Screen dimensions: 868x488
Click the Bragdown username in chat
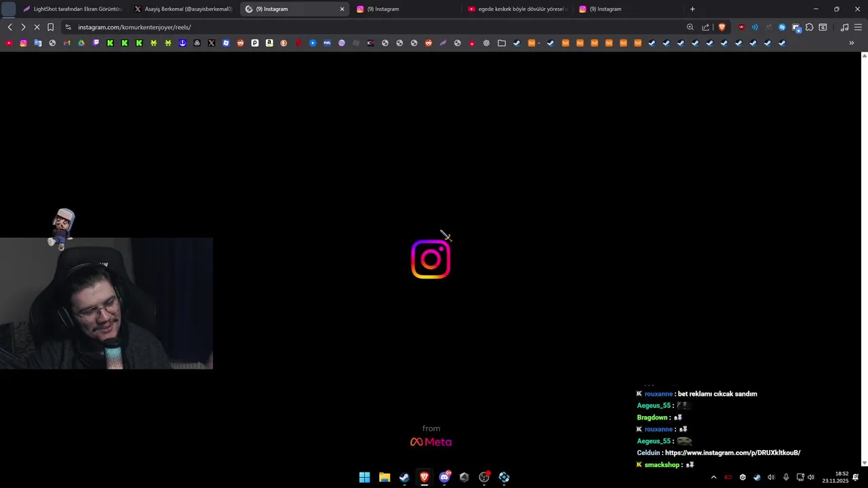(652, 418)
